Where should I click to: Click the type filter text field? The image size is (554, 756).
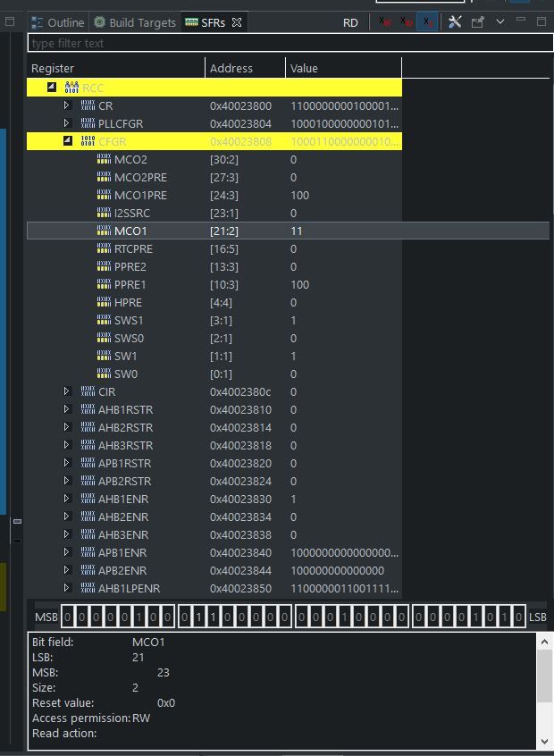coord(290,43)
